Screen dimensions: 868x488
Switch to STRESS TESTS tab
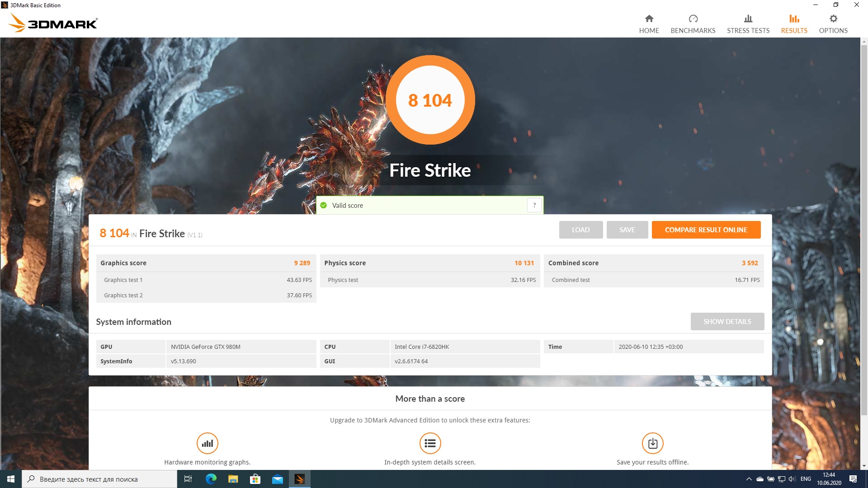[x=748, y=24]
